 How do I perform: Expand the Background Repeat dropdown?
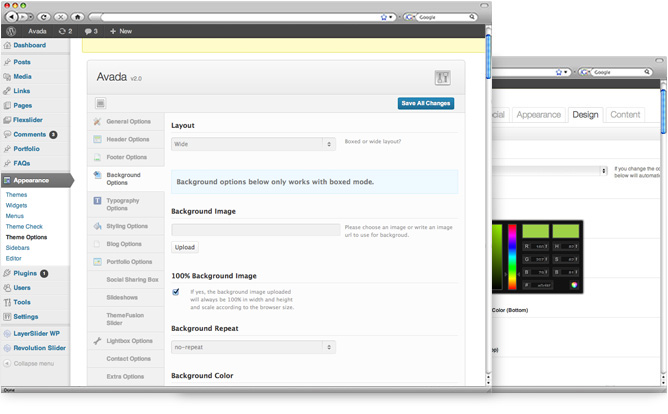[252, 347]
